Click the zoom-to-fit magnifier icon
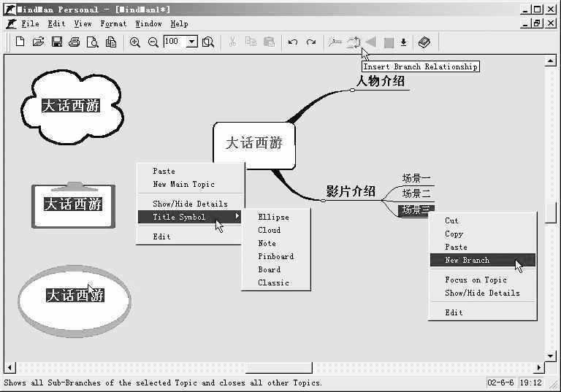The width and height of the screenshot is (561, 392). click(208, 42)
